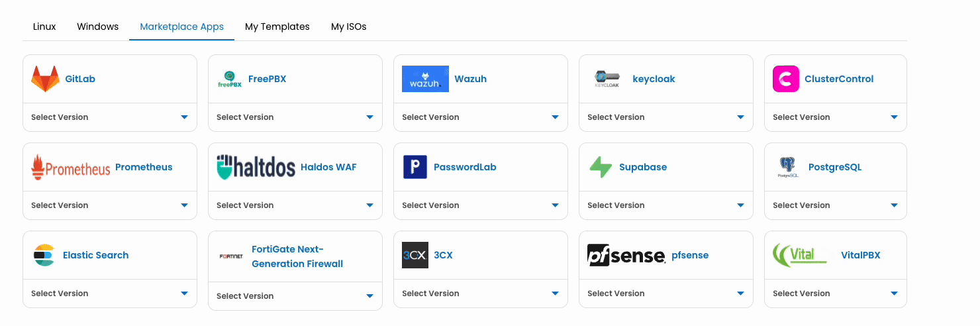This screenshot has width=980, height=326.
Task: Click the Prometheus blue app name
Action: pos(144,167)
